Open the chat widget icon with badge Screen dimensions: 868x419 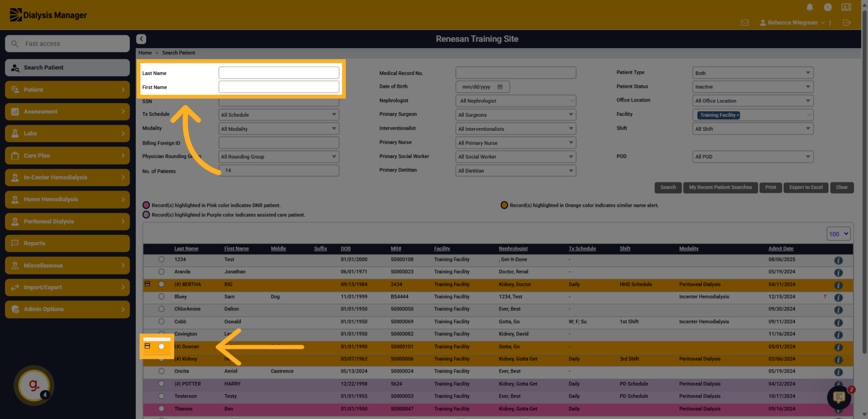pos(839,397)
